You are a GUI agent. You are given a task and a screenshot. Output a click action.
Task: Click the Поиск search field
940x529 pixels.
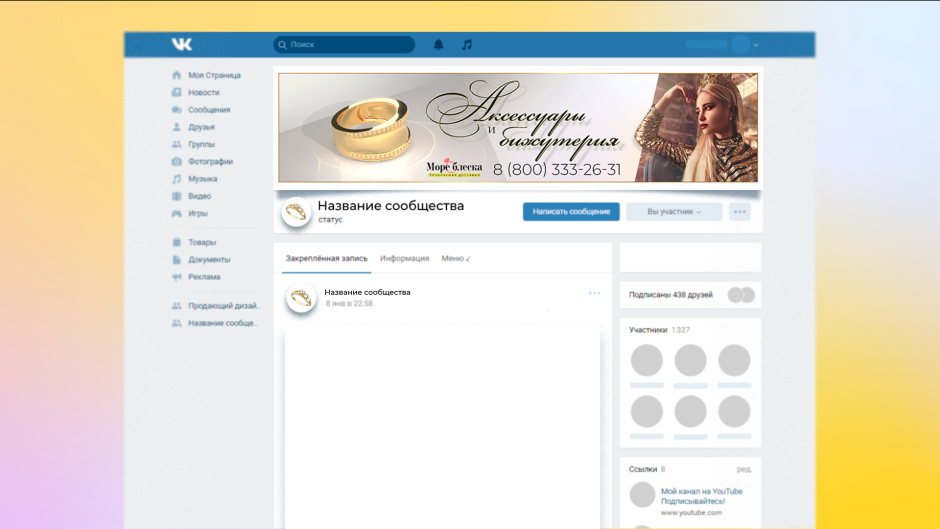click(344, 44)
